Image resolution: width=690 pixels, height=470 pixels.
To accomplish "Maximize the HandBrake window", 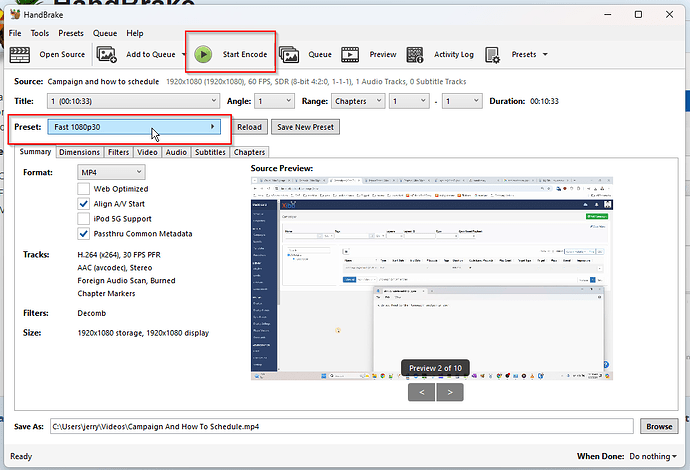I will (x=638, y=15).
